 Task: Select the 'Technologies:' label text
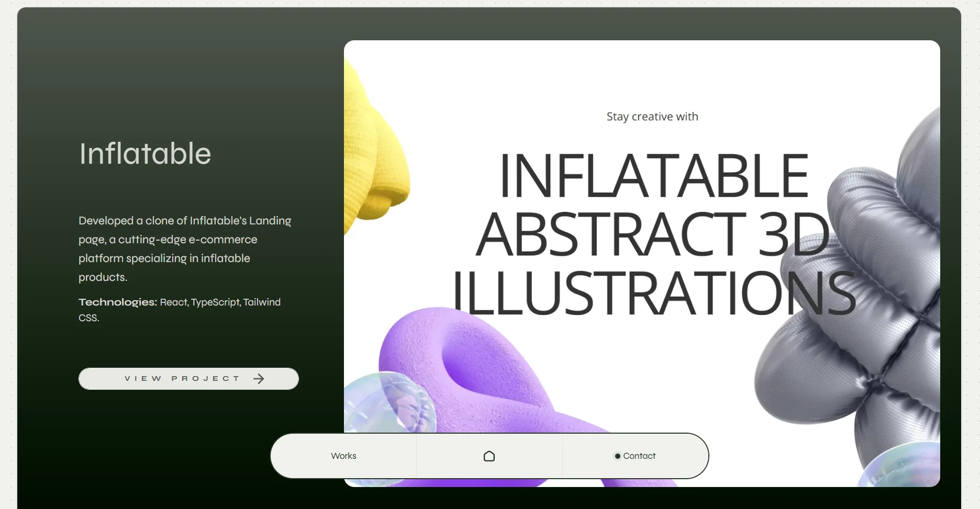pos(118,302)
